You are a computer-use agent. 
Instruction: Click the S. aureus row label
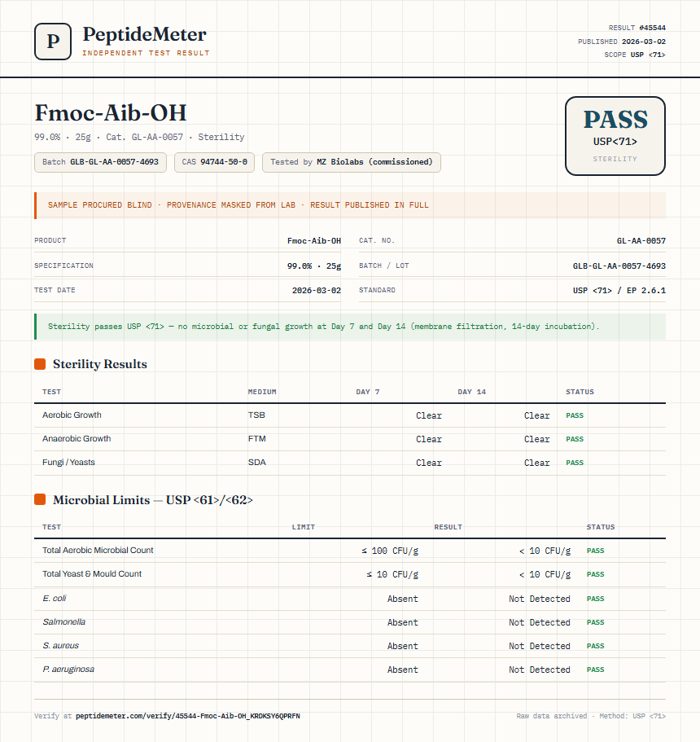point(60,645)
